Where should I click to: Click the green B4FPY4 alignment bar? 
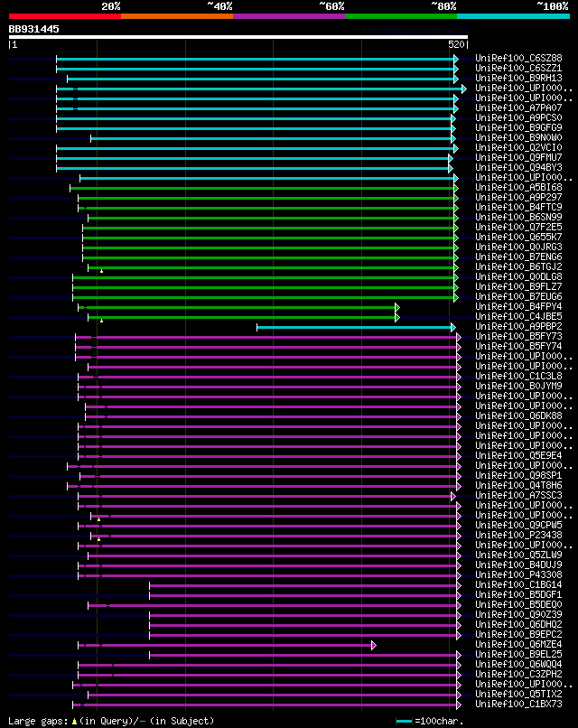237,307
